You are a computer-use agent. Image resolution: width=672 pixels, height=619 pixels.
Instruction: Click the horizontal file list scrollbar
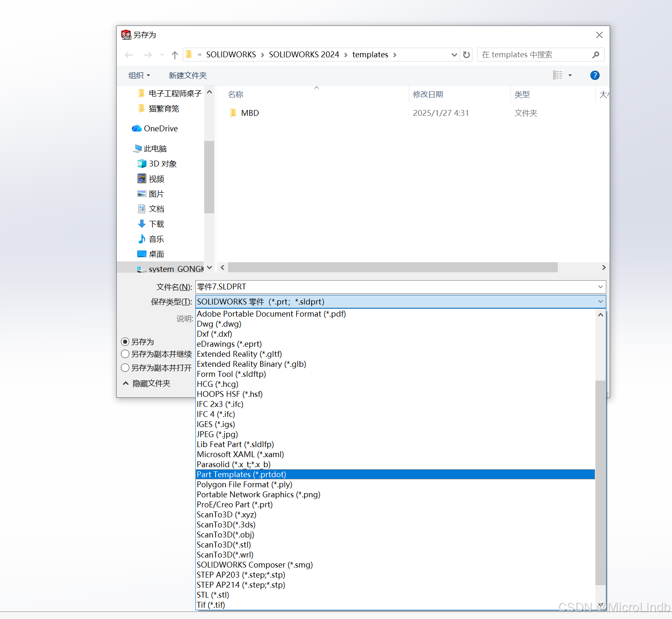(393, 267)
